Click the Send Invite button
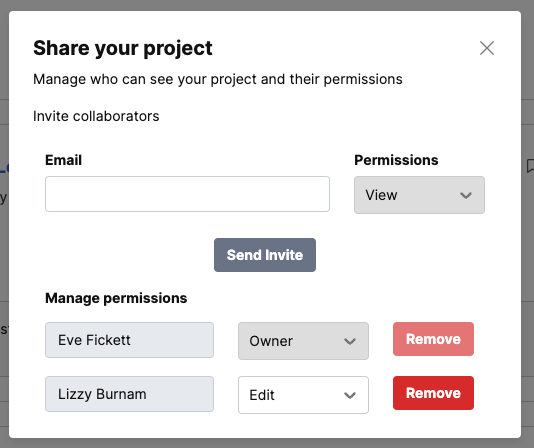The width and height of the screenshot is (534, 448). pos(265,255)
